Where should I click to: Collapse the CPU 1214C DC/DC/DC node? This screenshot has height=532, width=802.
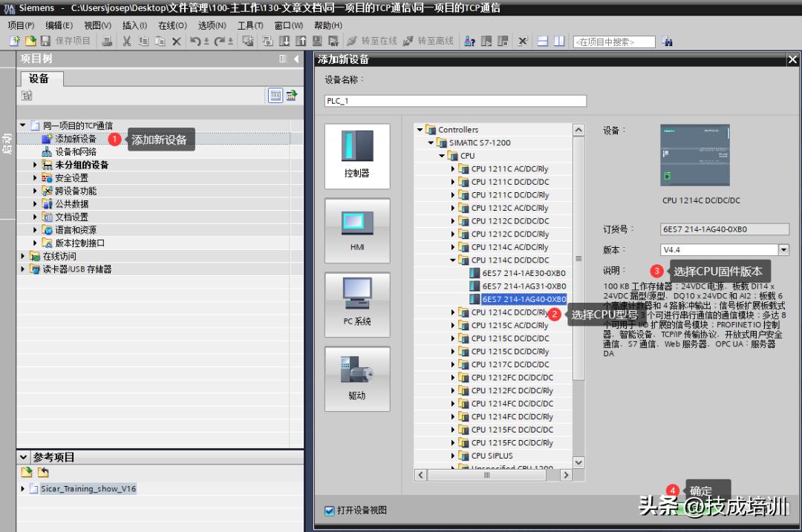point(454,260)
